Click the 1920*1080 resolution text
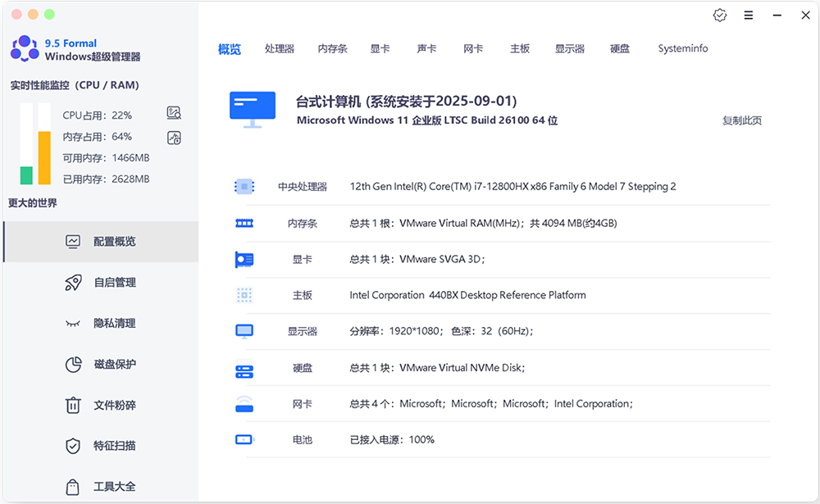The width and height of the screenshot is (820, 504). click(441, 331)
